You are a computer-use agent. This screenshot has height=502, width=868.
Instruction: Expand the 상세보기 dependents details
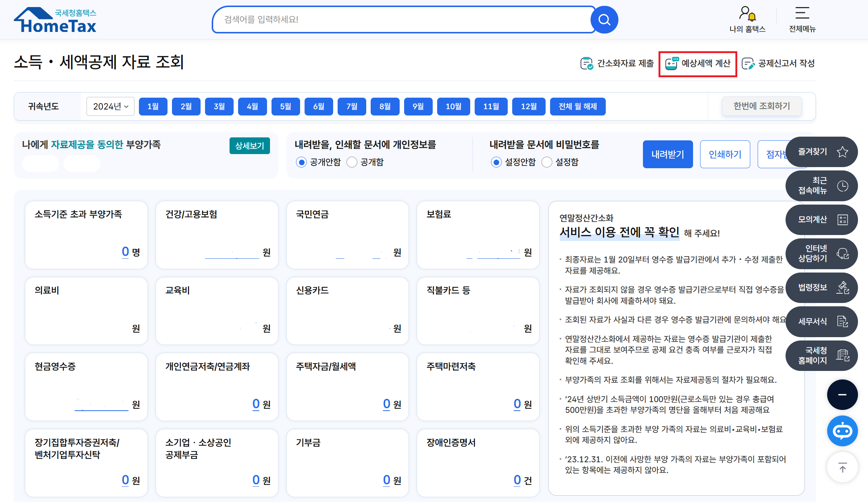250,146
